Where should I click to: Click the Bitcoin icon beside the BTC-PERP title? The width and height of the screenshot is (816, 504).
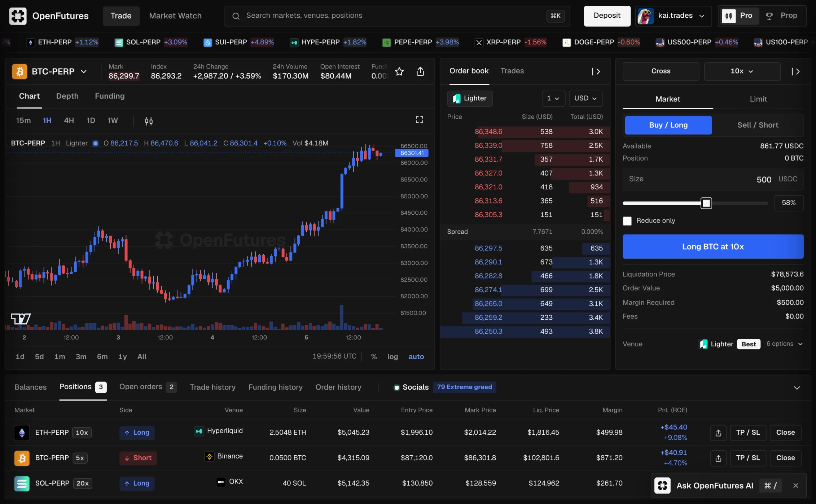[20, 71]
